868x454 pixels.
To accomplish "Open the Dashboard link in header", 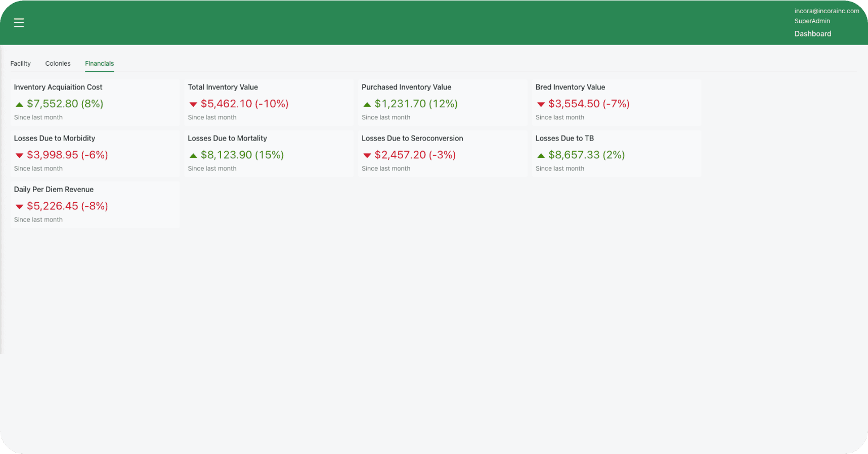I will pos(812,34).
